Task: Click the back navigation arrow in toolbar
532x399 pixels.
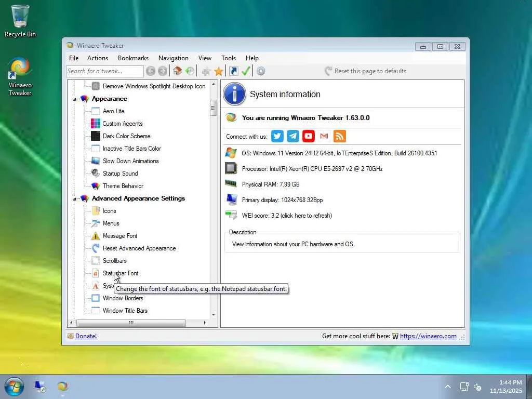Action: click(151, 71)
